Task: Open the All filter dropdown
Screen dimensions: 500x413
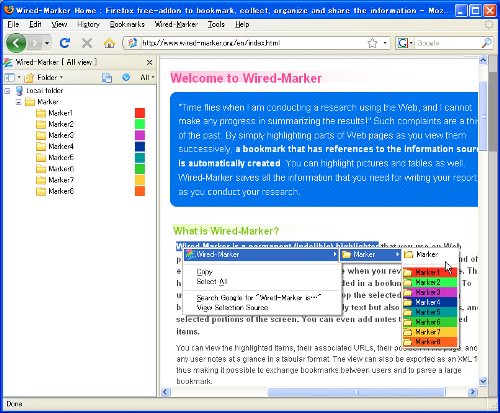Action: [147, 78]
